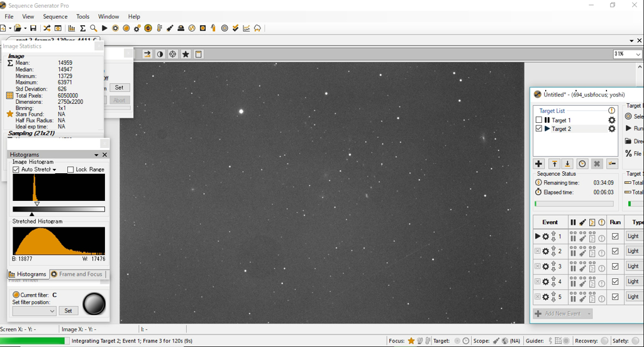Click the shuffle arrows toolbar icon

pos(47,28)
